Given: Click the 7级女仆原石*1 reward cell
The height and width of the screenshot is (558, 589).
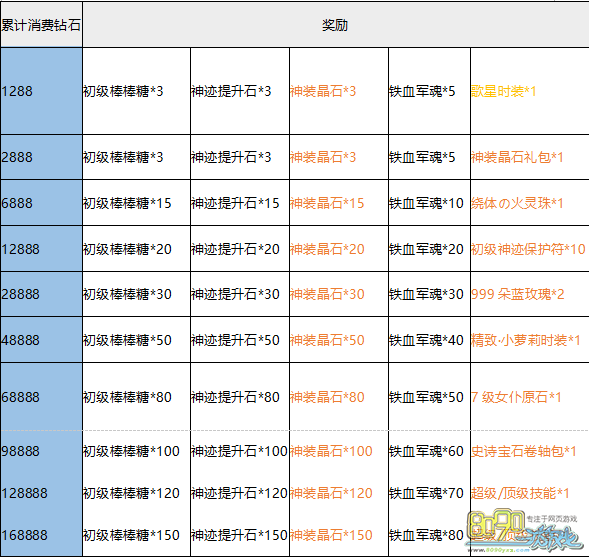Looking at the screenshot, I should (x=530, y=397).
